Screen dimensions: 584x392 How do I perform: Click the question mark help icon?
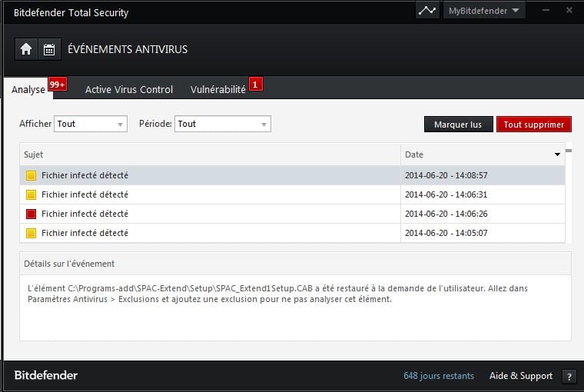pyautogui.click(x=569, y=377)
